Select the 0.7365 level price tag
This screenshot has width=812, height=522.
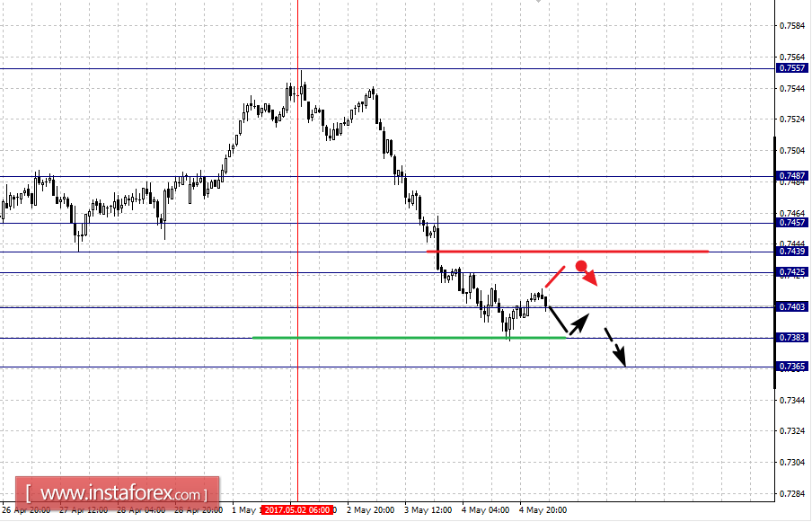tap(792, 367)
